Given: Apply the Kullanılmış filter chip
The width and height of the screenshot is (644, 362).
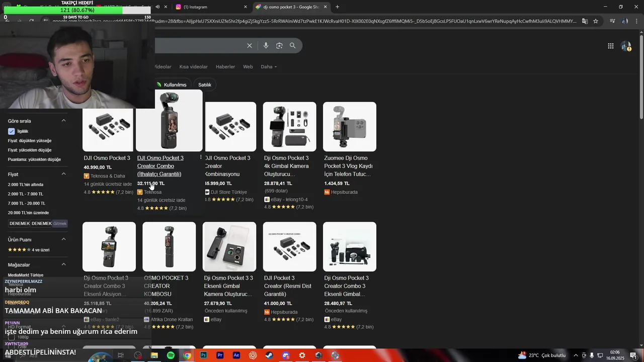Looking at the screenshot, I should coord(173,84).
